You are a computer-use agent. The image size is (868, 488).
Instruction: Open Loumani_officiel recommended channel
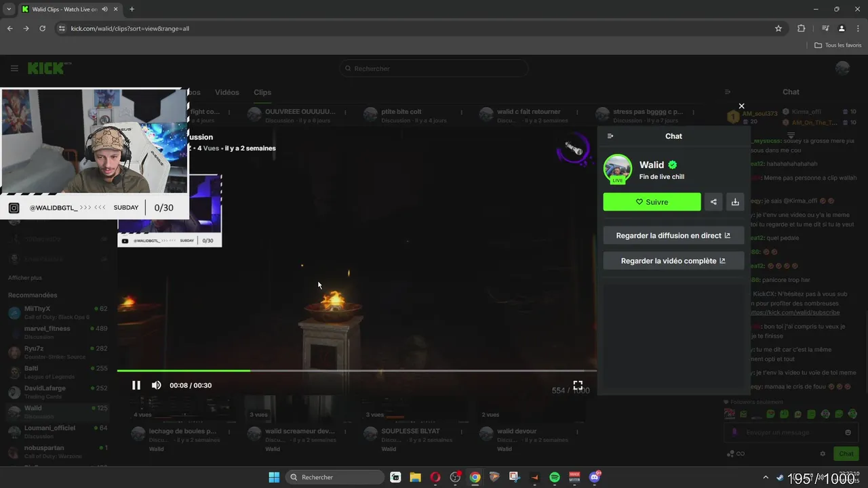click(x=58, y=432)
